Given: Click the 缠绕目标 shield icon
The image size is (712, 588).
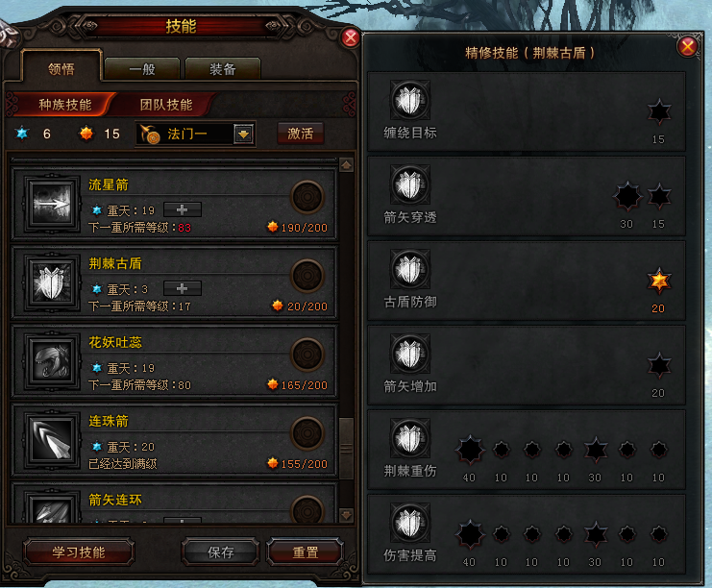Looking at the screenshot, I should pyautogui.click(x=410, y=100).
